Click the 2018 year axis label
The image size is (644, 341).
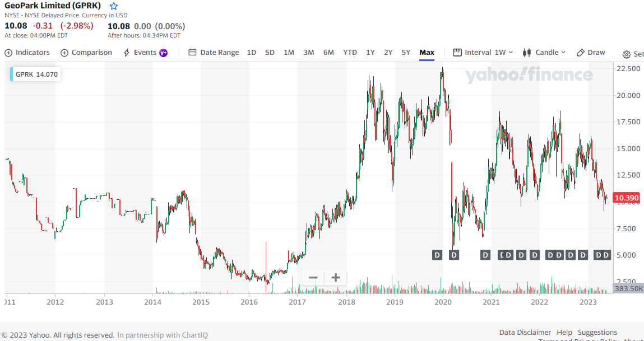pos(346,302)
